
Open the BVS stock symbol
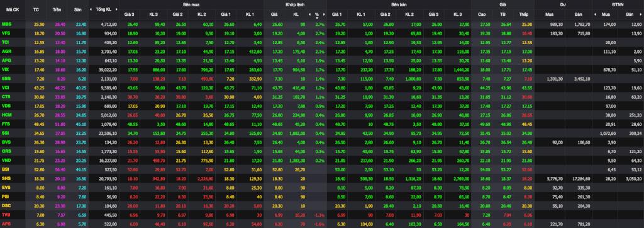click(x=6, y=142)
